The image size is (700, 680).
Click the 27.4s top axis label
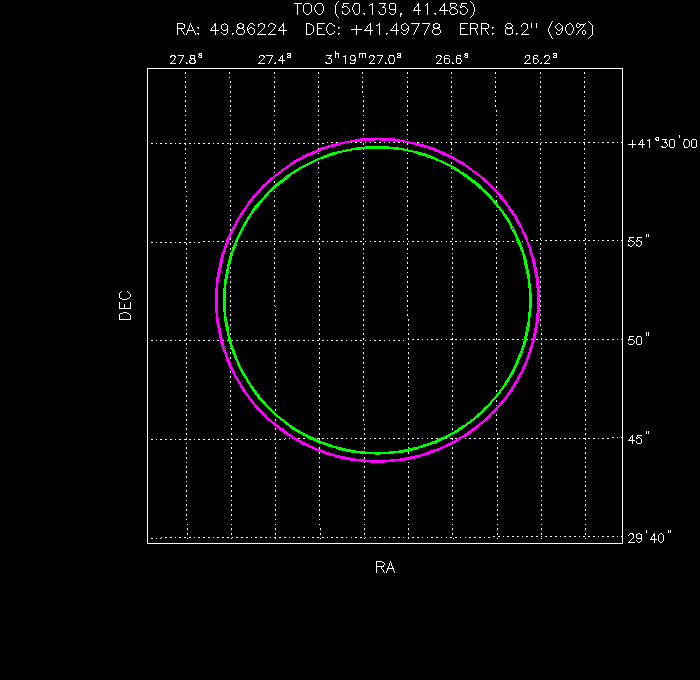pyautogui.click(x=275, y=59)
